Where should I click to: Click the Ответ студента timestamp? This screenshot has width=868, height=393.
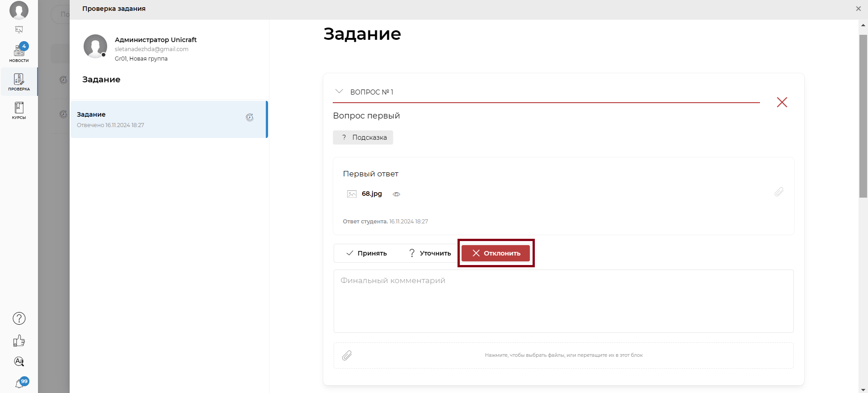coord(385,222)
